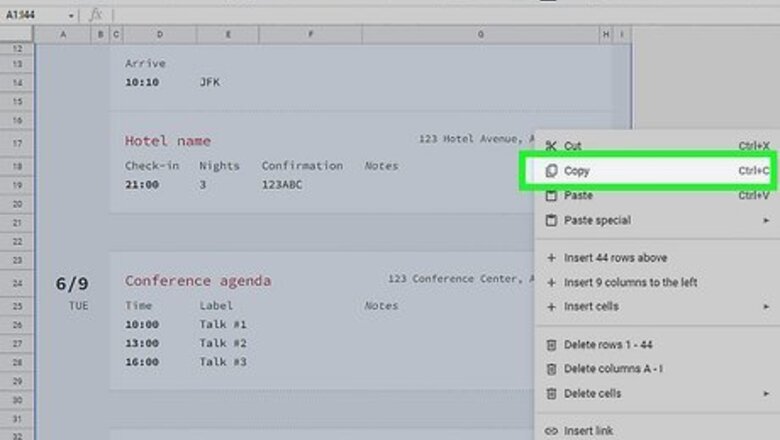Click the 'TUE' weekday cell

79,306
